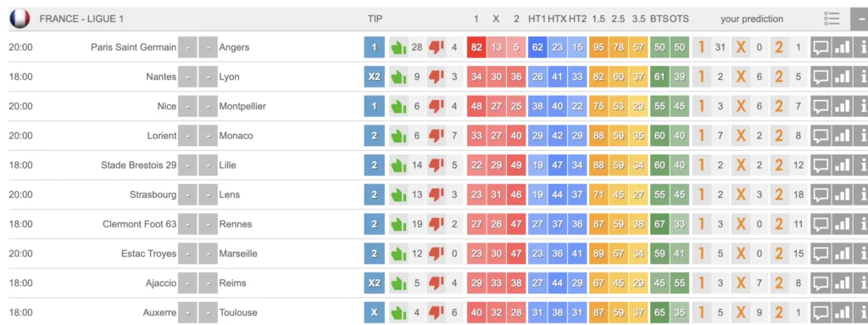Open the Marseille team link
This screenshot has height=325, width=868.
pyautogui.click(x=238, y=254)
